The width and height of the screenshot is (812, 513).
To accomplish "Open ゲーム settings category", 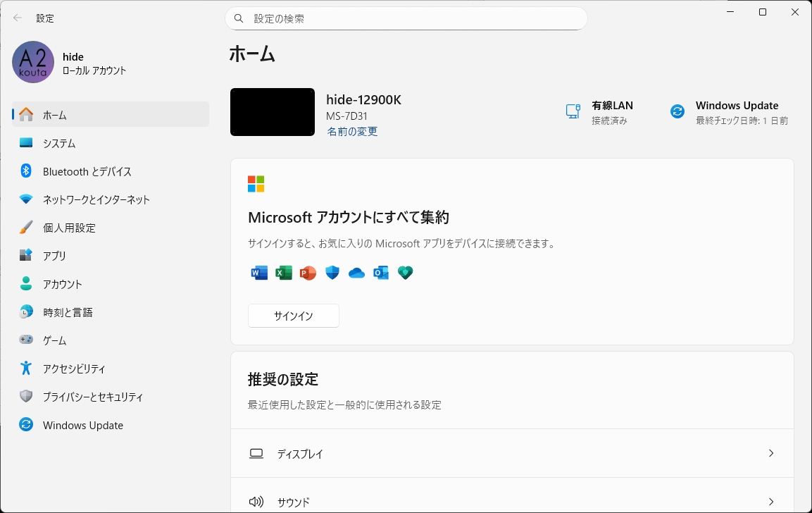I will click(111, 340).
